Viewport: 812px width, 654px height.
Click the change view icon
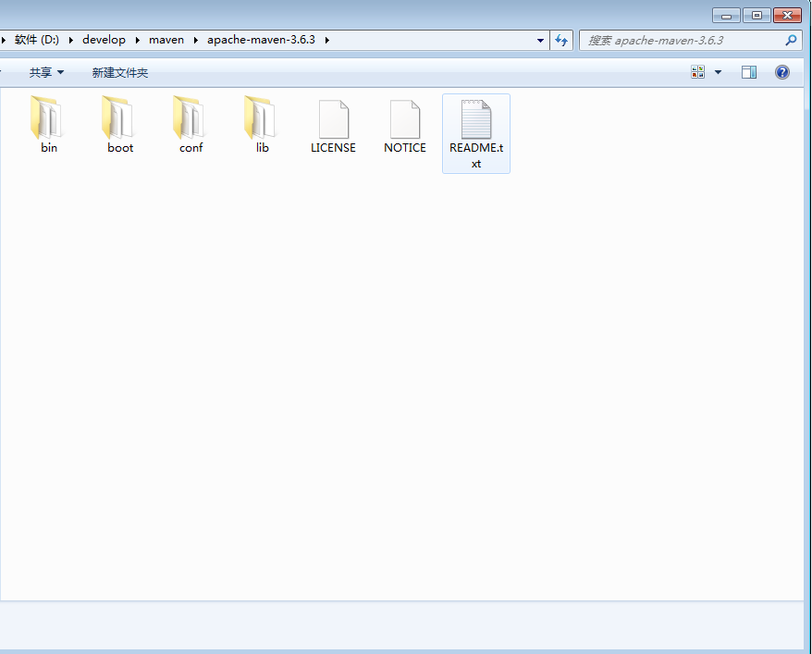(697, 72)
